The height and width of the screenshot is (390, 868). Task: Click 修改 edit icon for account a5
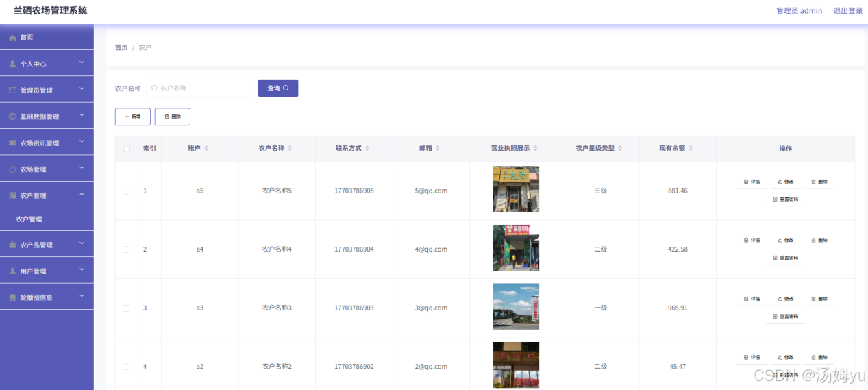pos(780,182)
